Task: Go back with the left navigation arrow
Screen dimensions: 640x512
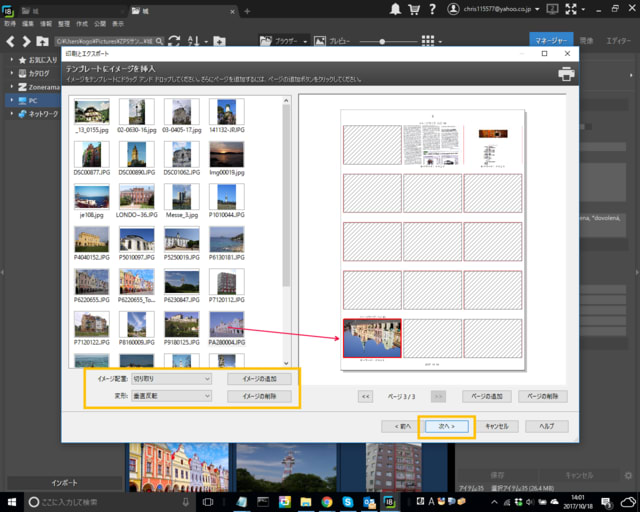Action: [x=9, y=41]
